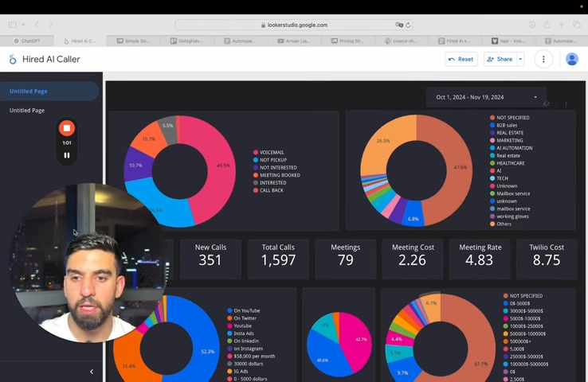Go back using the browser back arrow
Viewport: 588px width, 382px height.
tap(37, 25)
